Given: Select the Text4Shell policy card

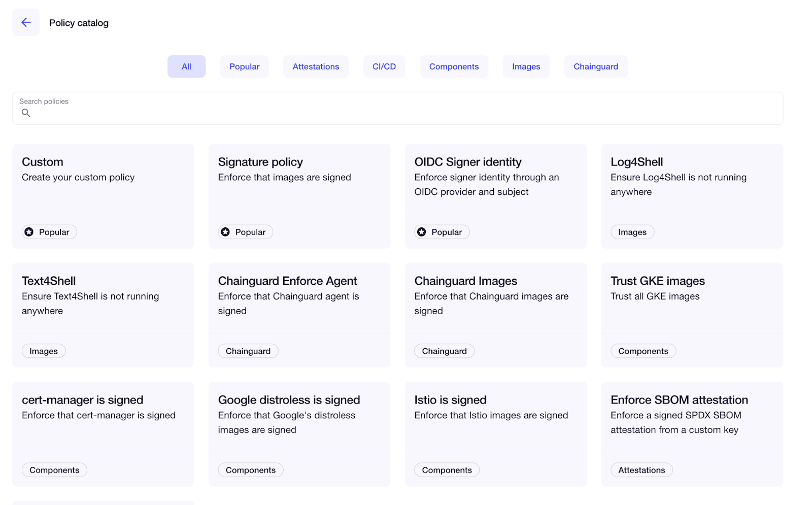Looking at the screenshot, I should (x=103, y=315).
